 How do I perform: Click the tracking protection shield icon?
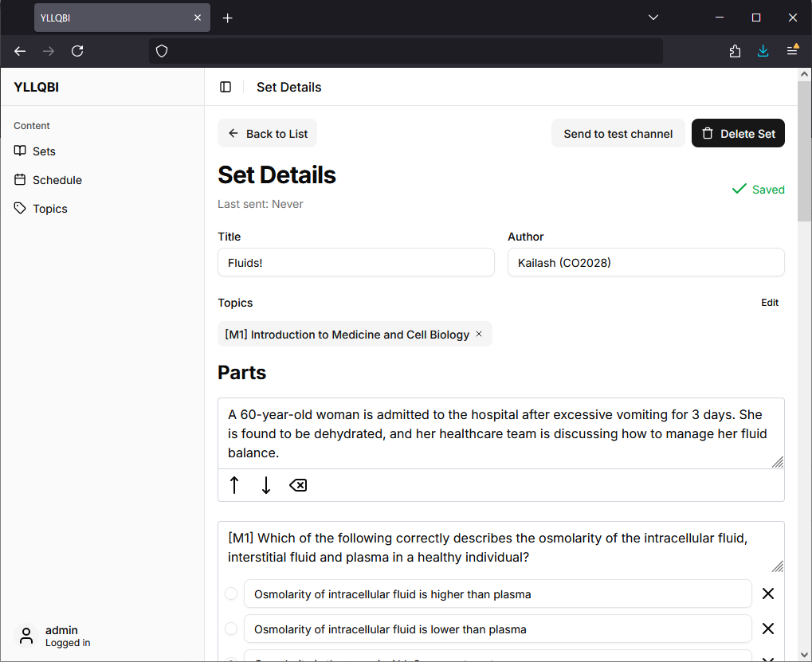[162, 50]
